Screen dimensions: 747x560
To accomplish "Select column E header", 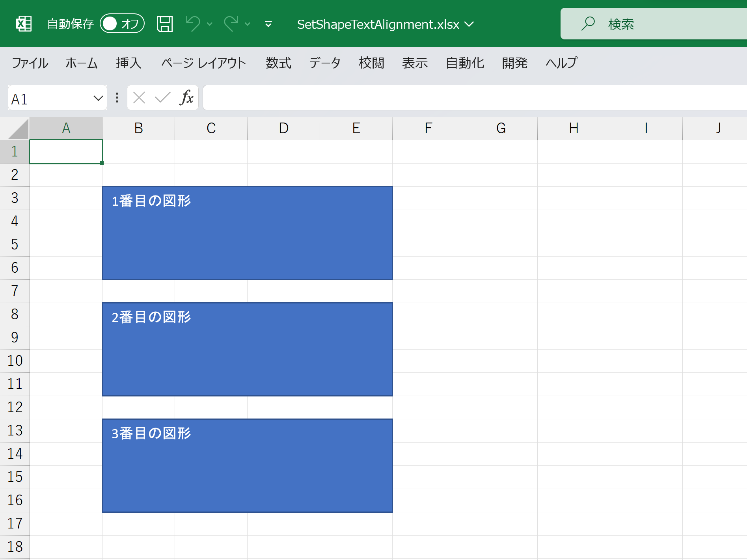I will coord(356,128).
